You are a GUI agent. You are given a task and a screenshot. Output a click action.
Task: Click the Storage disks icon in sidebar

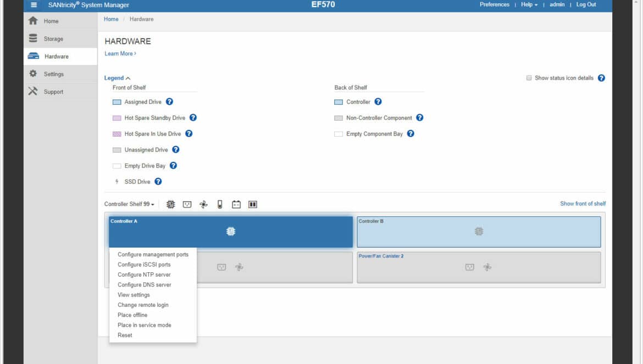pyautogui.click(x=33, y=38)
